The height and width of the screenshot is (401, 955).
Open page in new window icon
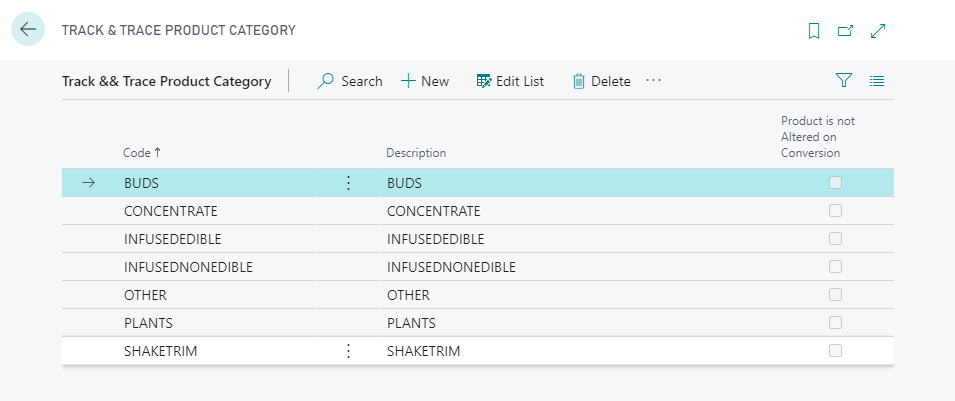click(845, 31)
